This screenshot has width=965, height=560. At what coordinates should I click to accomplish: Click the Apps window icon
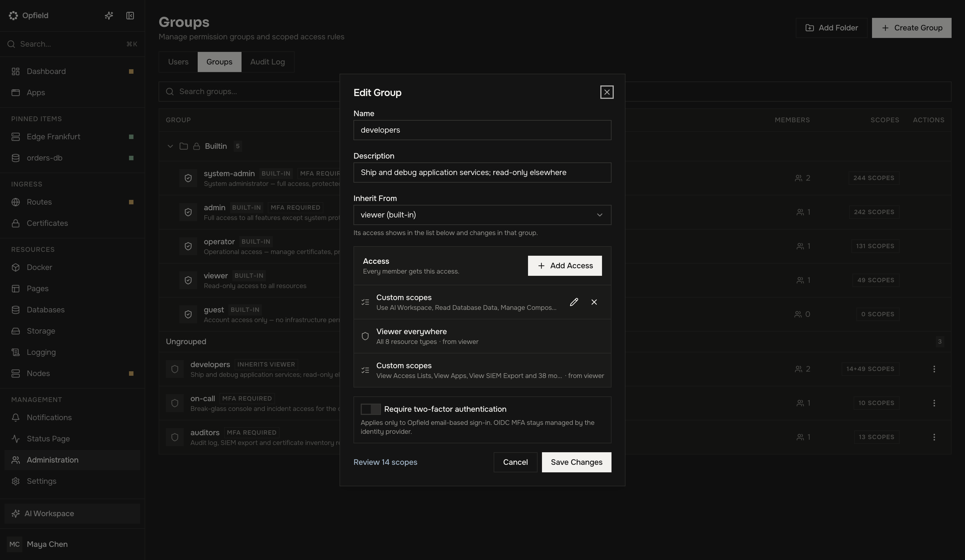click(16, 93)
